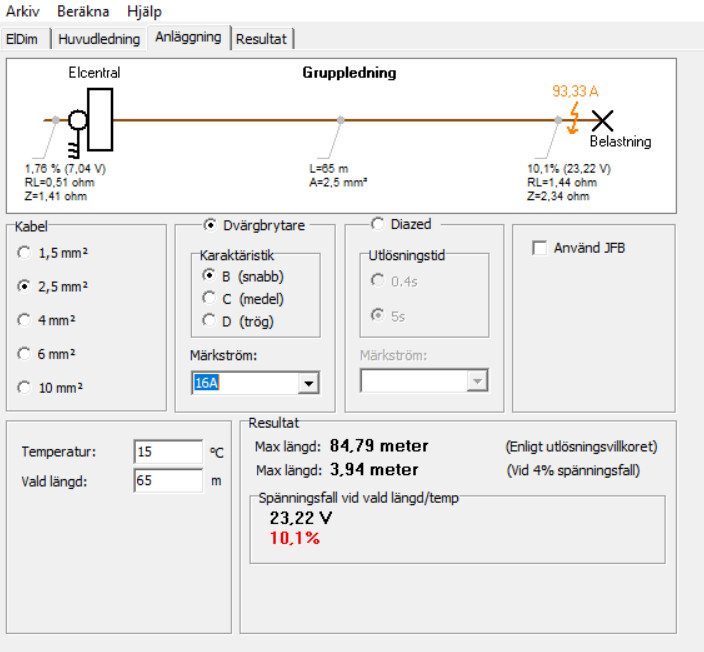
Task: Click the midpoint node on the Gruppledning cable
Action: [341, 120]
